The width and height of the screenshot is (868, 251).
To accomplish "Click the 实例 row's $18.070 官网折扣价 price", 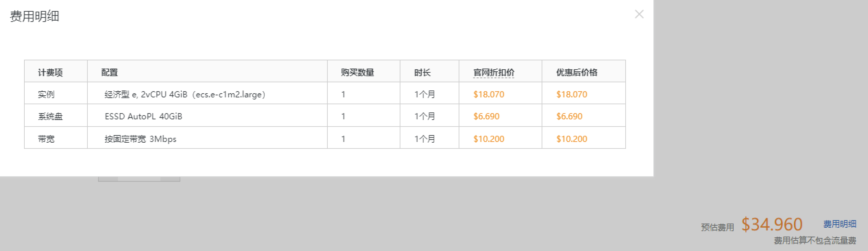I will pos(489,94).
